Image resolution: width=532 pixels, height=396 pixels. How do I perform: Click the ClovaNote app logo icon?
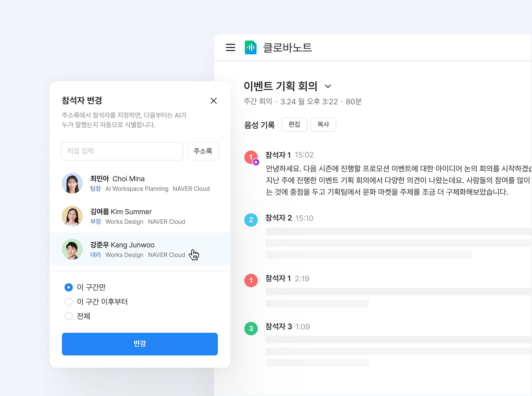251,47
